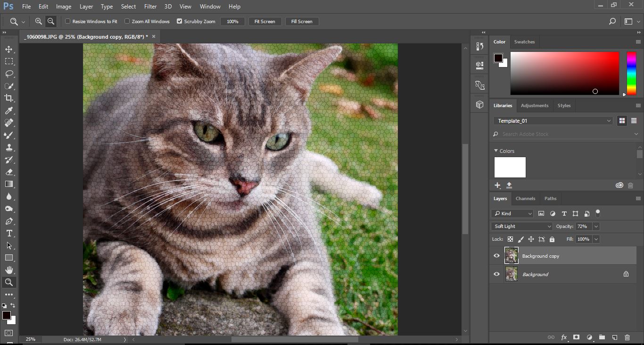
Task: Open the Zoom tool preset picker
Action: pos(17,22)
